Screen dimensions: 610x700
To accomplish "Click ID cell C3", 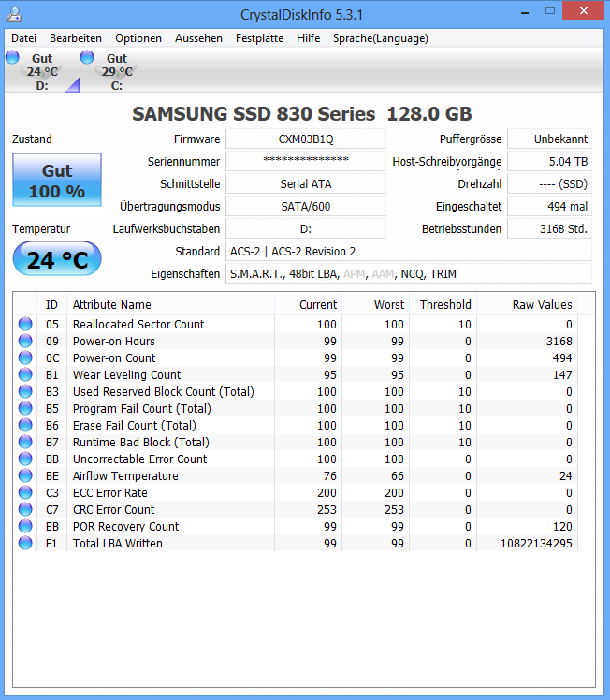I will click(52, 493).
